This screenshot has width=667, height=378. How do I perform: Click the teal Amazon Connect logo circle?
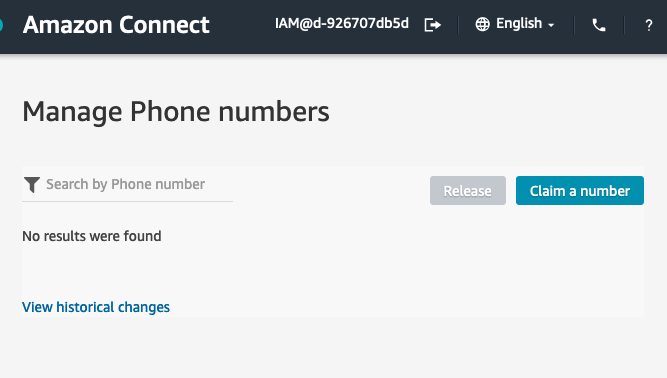tap(1, 24)
